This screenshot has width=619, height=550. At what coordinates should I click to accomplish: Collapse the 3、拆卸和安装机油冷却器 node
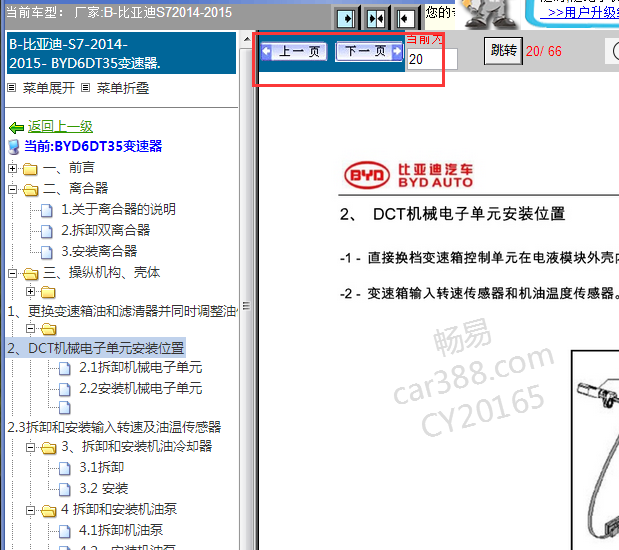click(x=30, y=447)
